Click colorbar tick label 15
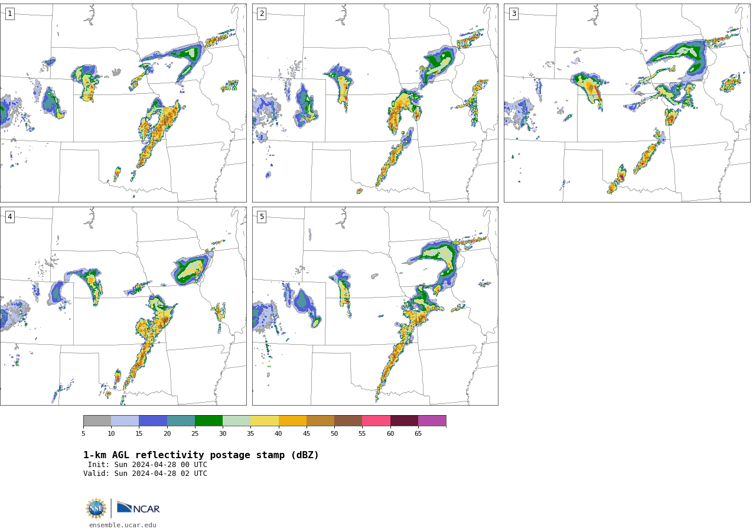 [139, 434]
